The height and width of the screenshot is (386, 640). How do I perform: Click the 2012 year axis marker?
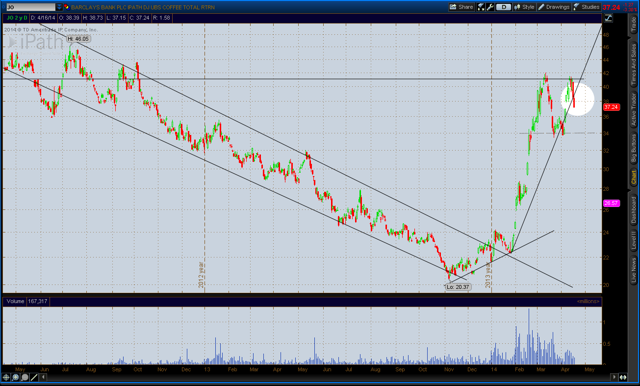tap(201, 275)
